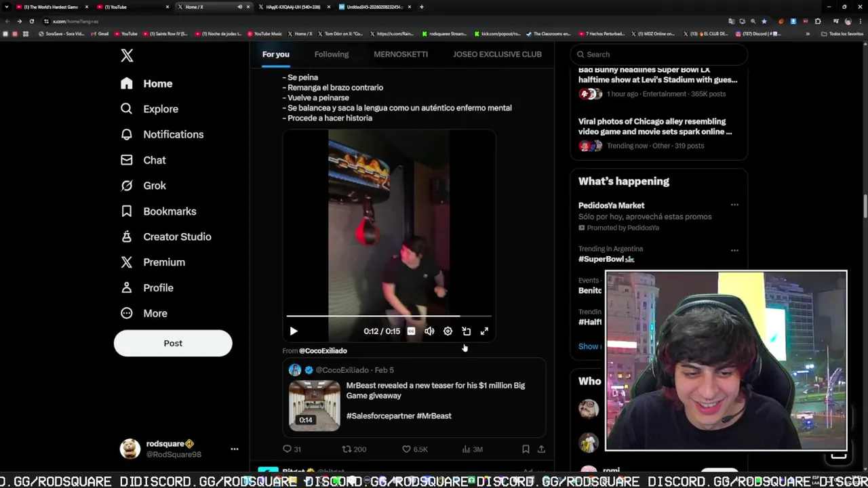This screenshot has height=488, width=868.
Task: Bookmark the post
Action: click(x=526, y=449)
